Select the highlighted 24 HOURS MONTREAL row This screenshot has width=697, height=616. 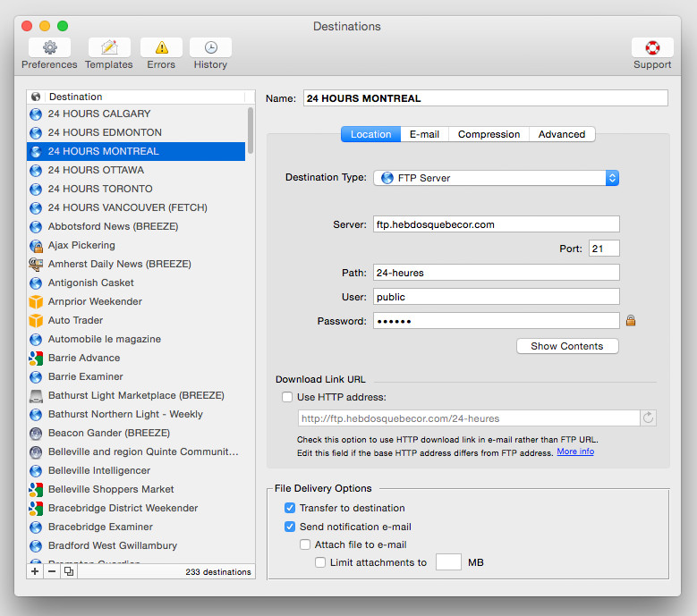click(136, 151)
